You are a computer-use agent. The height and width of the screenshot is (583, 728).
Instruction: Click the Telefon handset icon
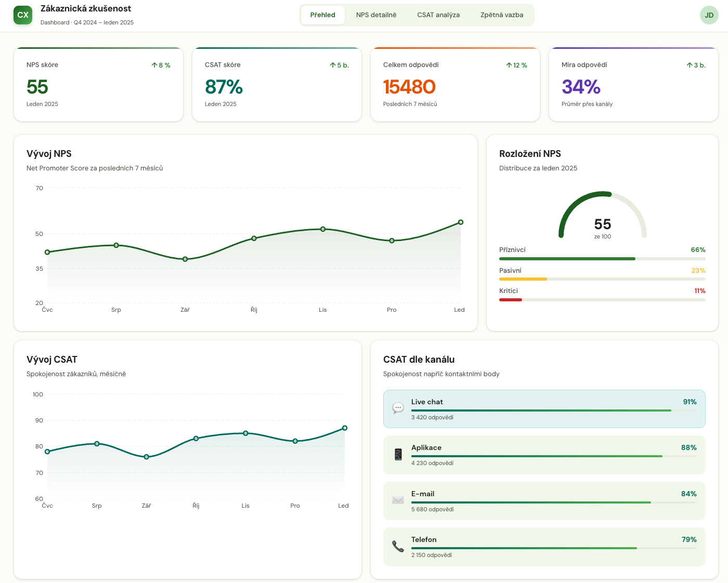click(398, 546)
